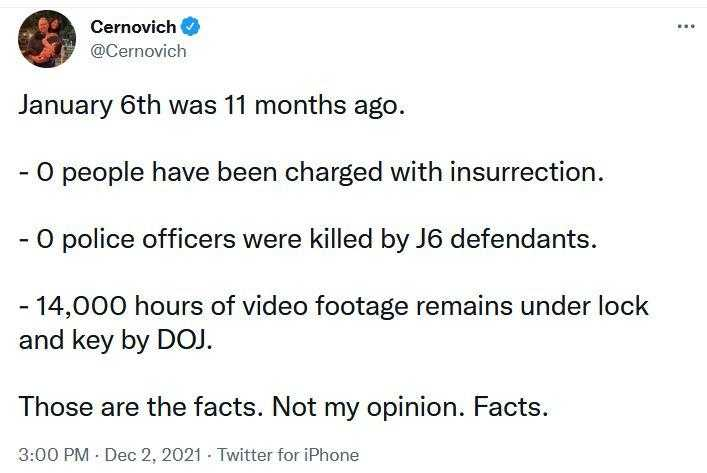Screen dimensions: 707x473
Task: Open Cernovich's profile picture
Action: click(x=47, y=39)
